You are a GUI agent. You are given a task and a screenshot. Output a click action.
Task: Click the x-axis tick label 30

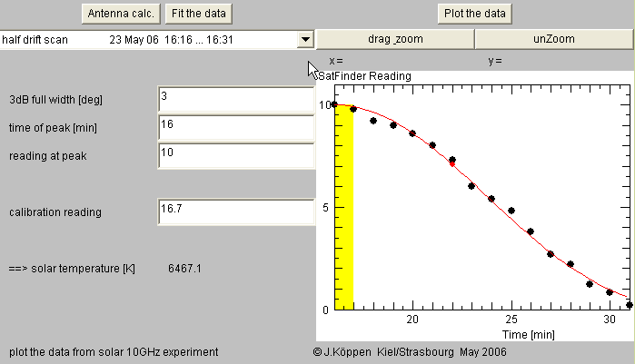click(610, 320)
